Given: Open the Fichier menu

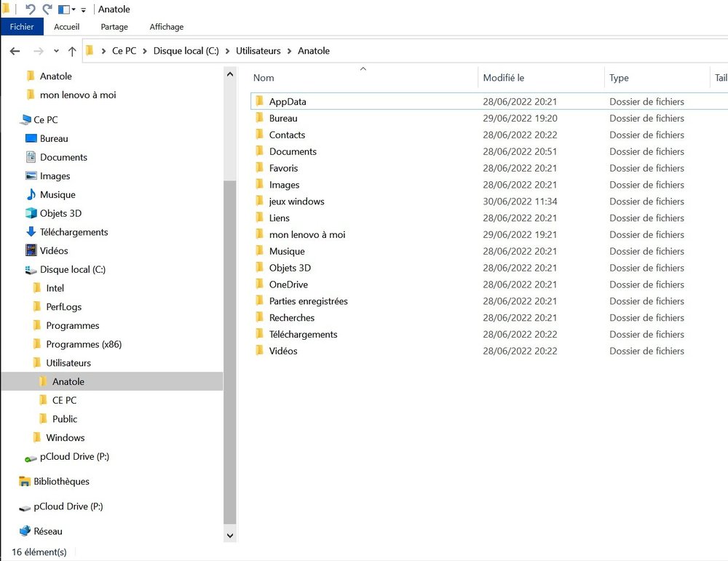Looking at the screenshot, I should click(x=22, y=27).
